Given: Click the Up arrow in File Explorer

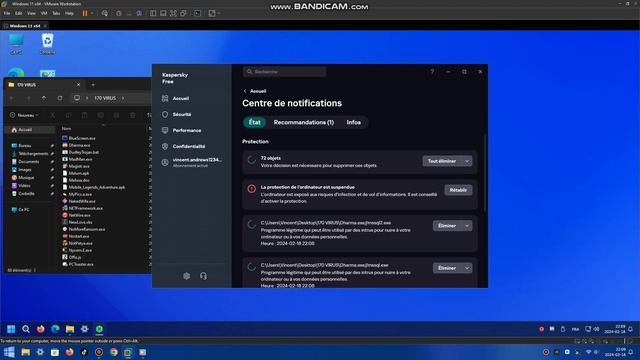Looking at the screenshot, I should click(44, 98).
